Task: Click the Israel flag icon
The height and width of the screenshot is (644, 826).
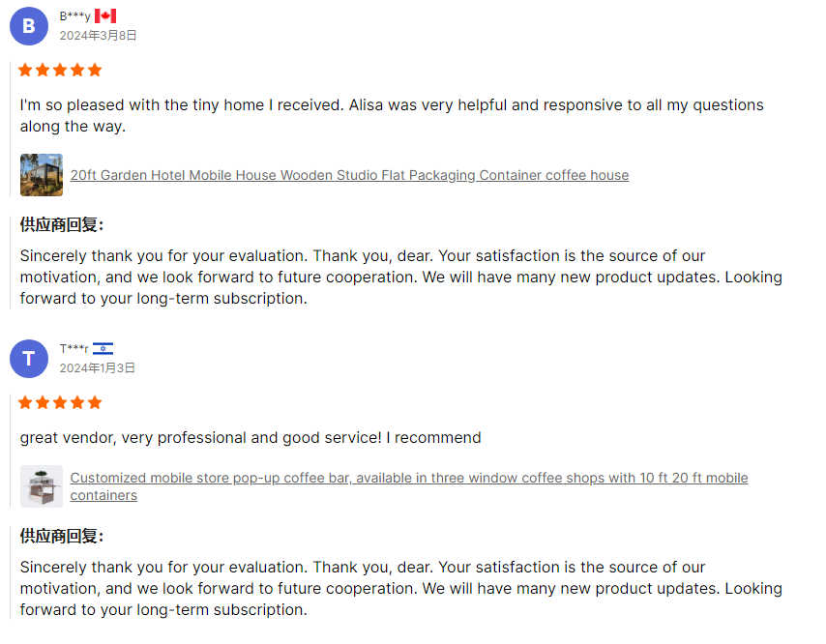Action: coord(103,349)
